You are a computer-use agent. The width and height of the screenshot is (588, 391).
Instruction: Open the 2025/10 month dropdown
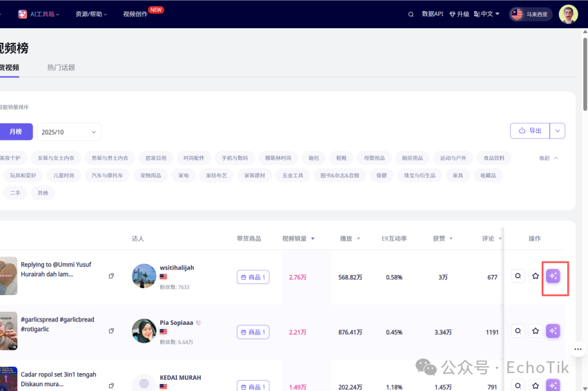tap(68, 132)
